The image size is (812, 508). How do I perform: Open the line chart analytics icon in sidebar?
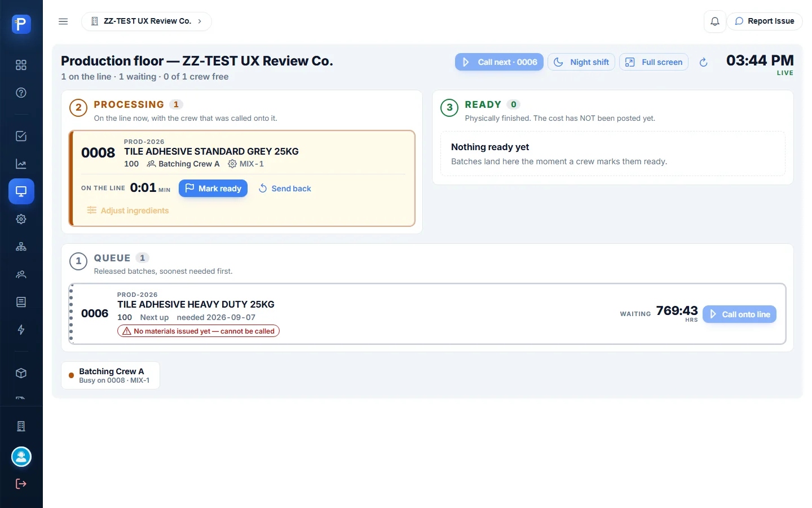pos(21,164)
